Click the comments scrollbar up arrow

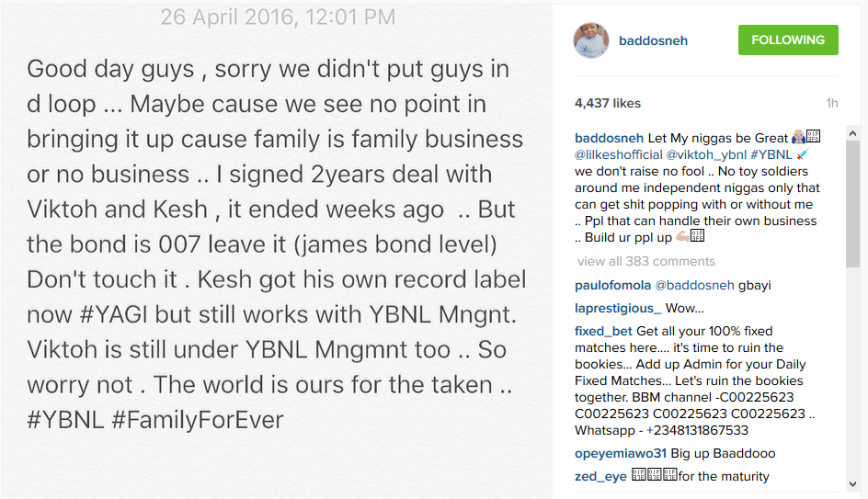point(852,133)
